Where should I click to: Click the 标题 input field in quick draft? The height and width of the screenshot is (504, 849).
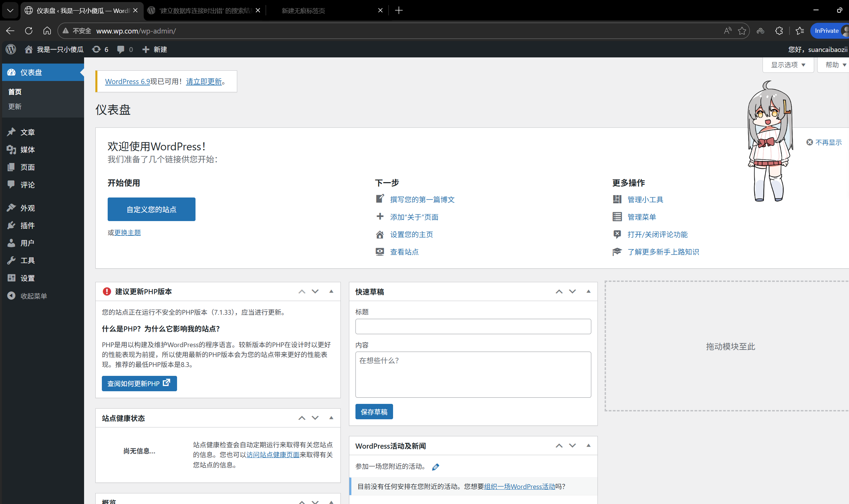[473, 326]
